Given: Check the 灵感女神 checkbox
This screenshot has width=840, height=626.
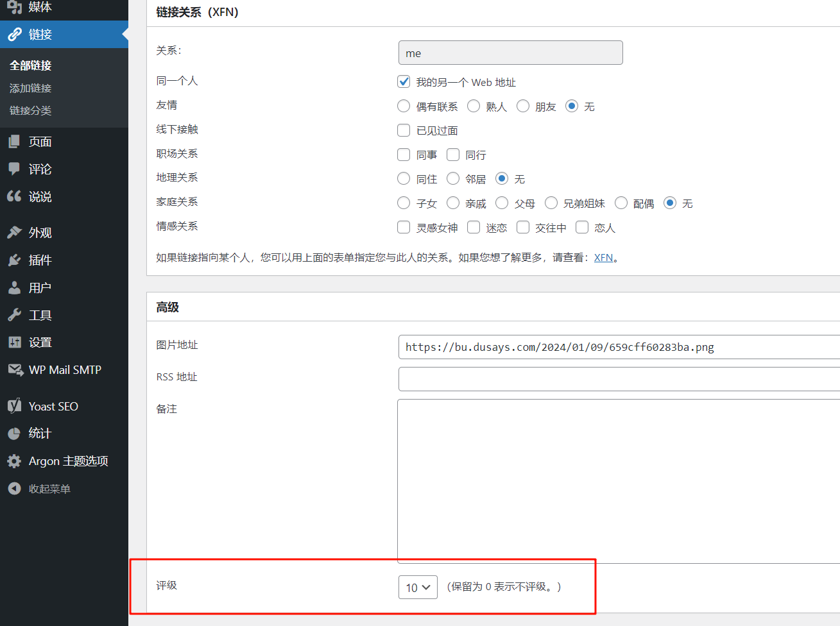Looking at the screenshot, I should point(404,227).
